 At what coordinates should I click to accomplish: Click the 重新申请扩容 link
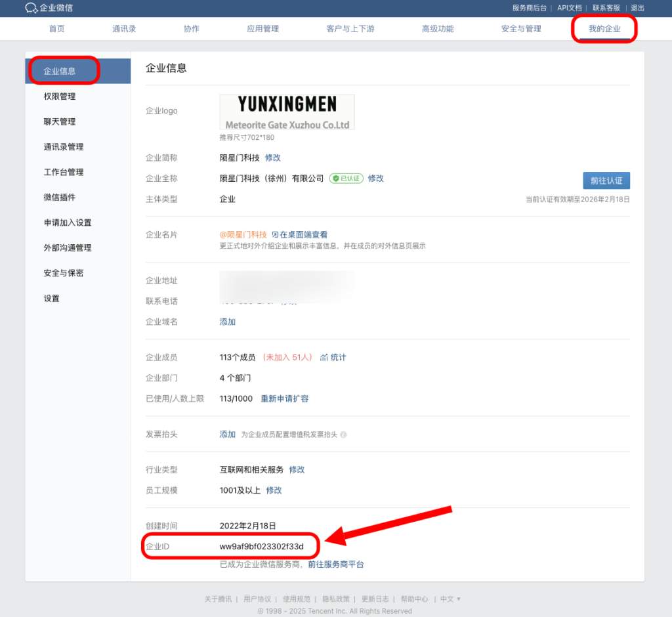pyautogui.click(x=284, y=398)
